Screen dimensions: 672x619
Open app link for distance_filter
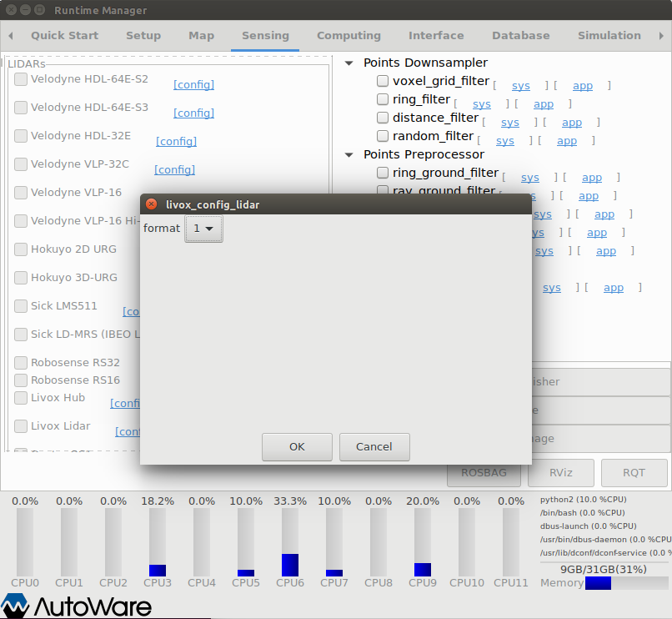click(x=572, y=123)
